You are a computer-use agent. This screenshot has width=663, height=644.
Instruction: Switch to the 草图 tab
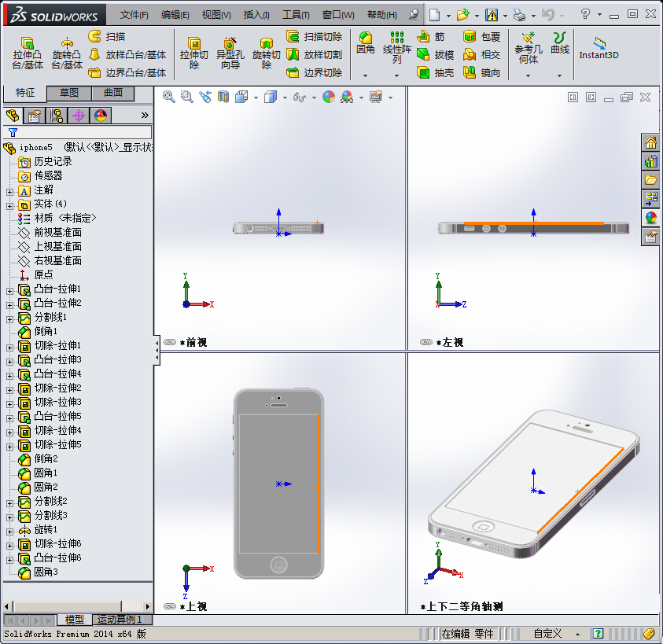[69, 93]
